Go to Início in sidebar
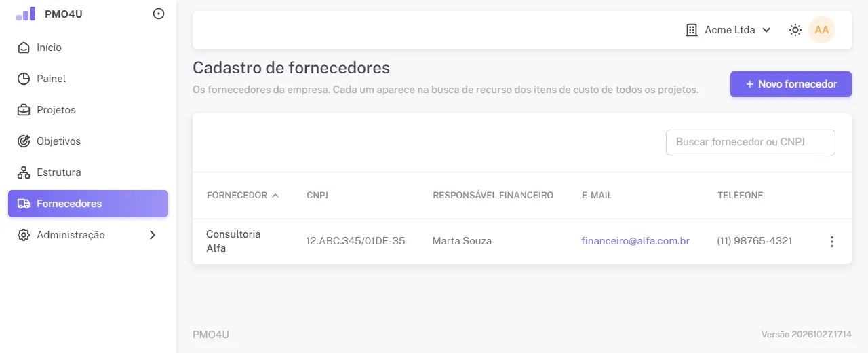 coord(88,48)
